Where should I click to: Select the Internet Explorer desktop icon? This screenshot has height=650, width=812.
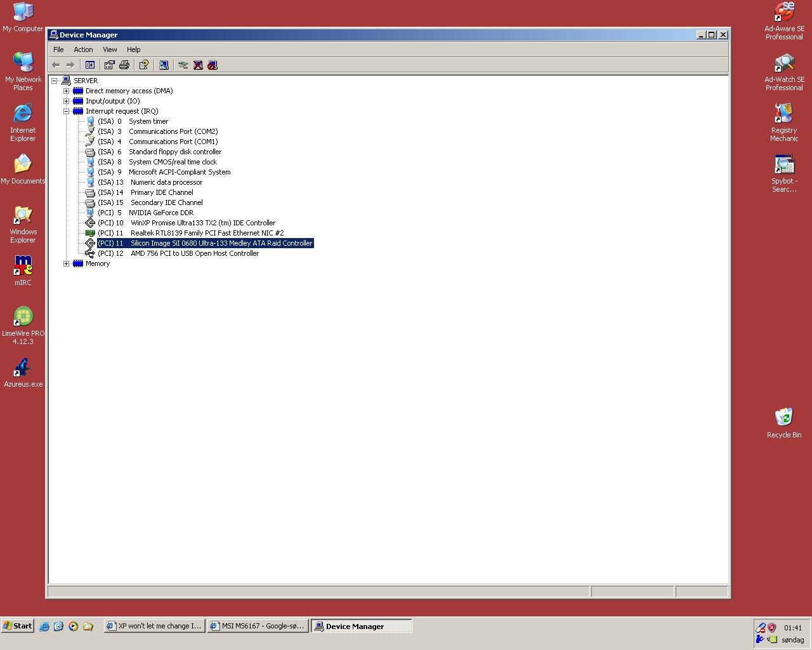click(23, 122)
